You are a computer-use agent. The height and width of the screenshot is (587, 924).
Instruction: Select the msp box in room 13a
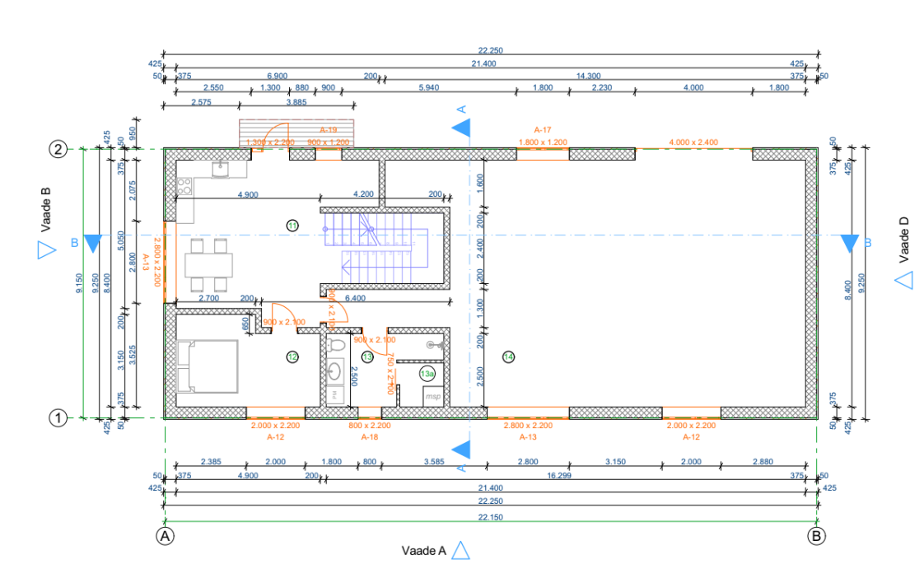coord(433,397)
